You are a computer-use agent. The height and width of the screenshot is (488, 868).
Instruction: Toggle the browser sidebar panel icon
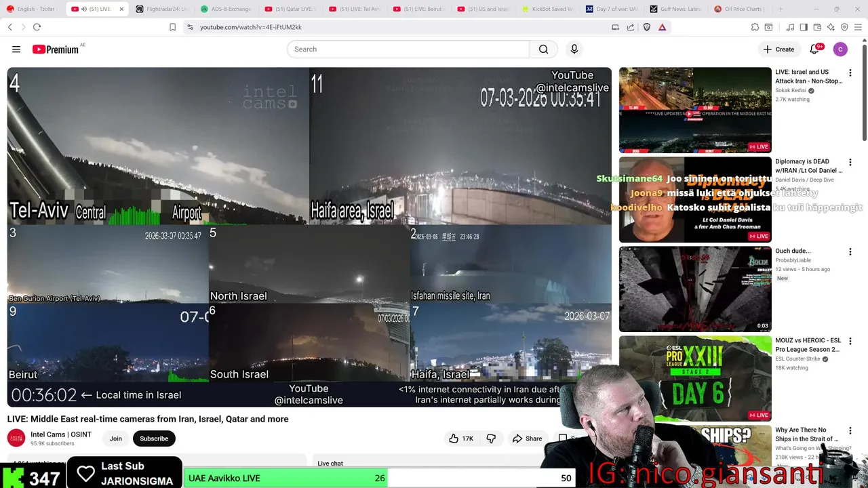click(804, 27)
